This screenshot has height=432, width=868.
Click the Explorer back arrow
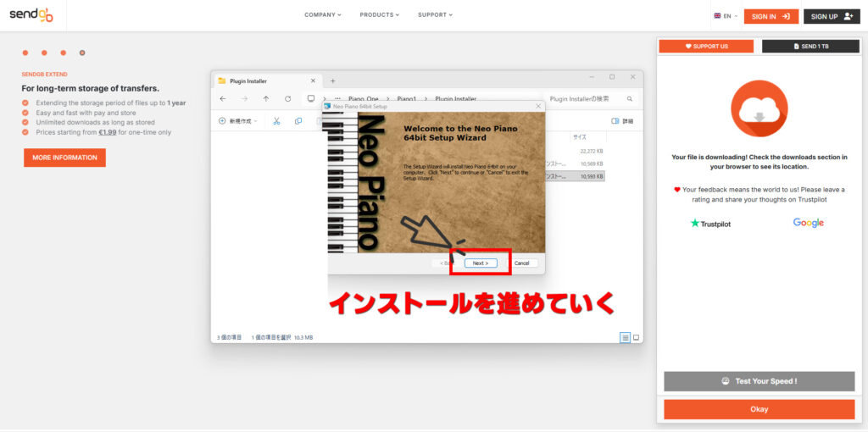coord(223,99)
